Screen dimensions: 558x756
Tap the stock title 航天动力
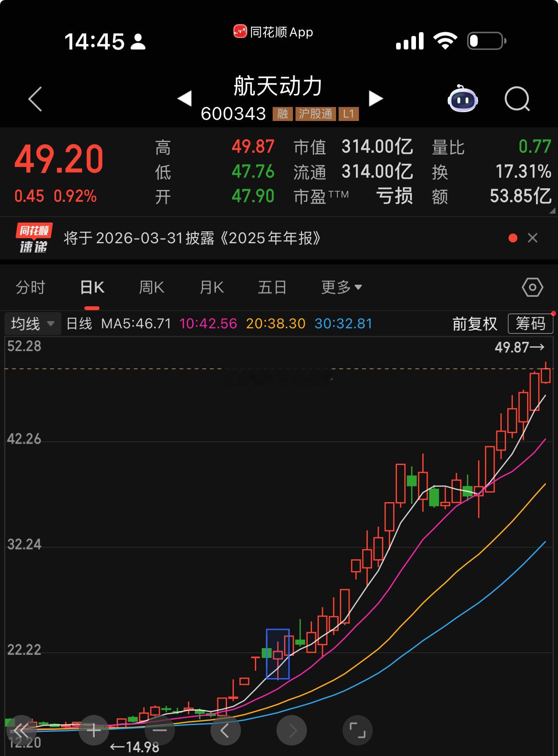pos(278,86)
